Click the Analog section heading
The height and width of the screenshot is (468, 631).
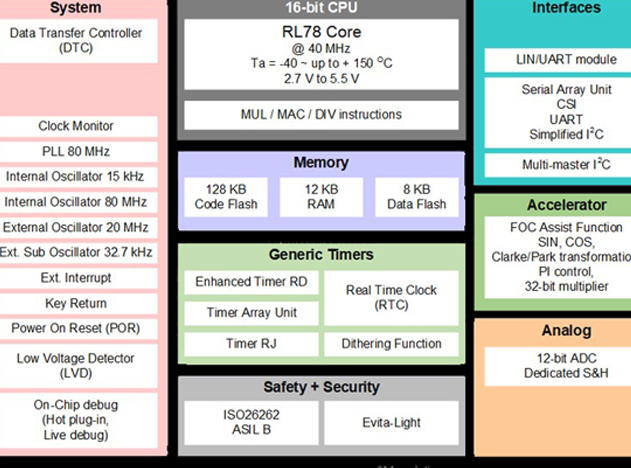tap(567, 331)
